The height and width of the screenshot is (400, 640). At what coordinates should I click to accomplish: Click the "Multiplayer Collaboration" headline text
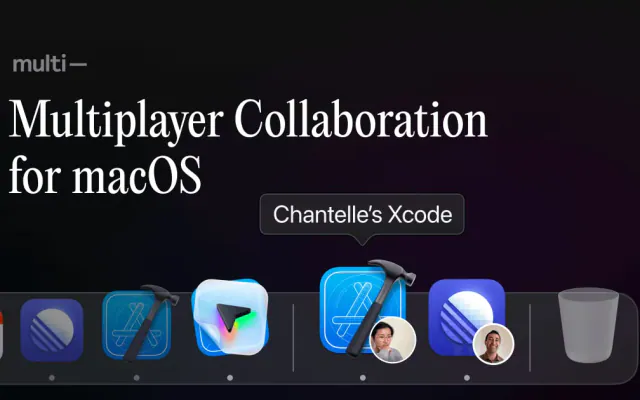tap(248, 120)
